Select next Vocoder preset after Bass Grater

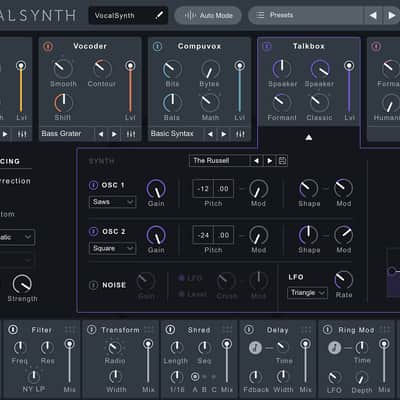pyautogui.click(x=114, y=134)
